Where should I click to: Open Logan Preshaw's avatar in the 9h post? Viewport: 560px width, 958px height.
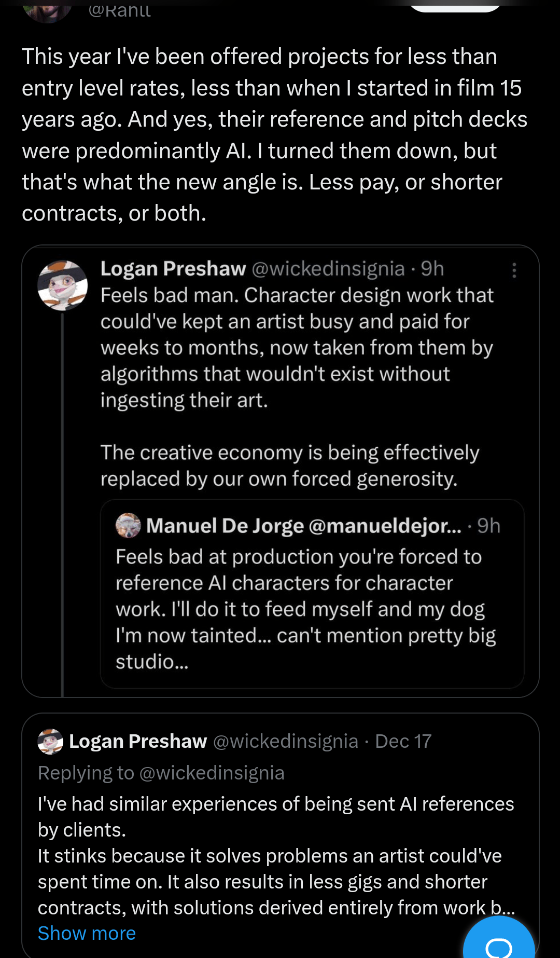[63, 285]
